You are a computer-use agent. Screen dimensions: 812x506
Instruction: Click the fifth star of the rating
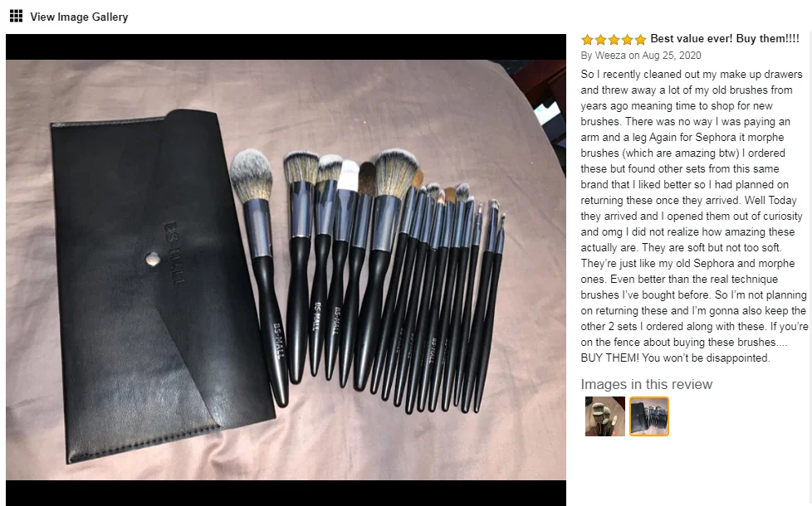641,39
